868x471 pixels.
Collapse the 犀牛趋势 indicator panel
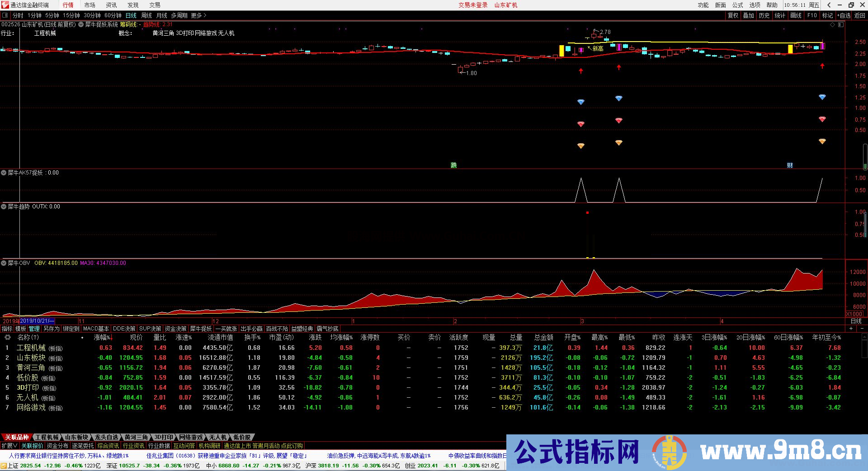pos(4,206)
